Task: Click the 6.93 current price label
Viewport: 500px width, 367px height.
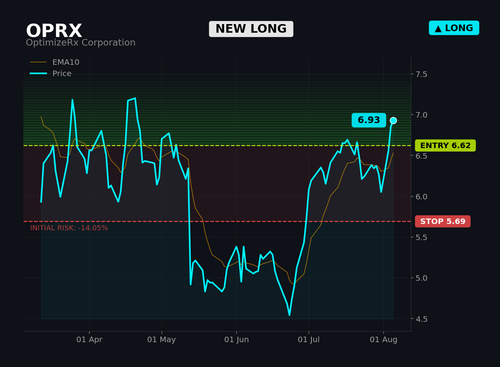Action: (369, 120)
